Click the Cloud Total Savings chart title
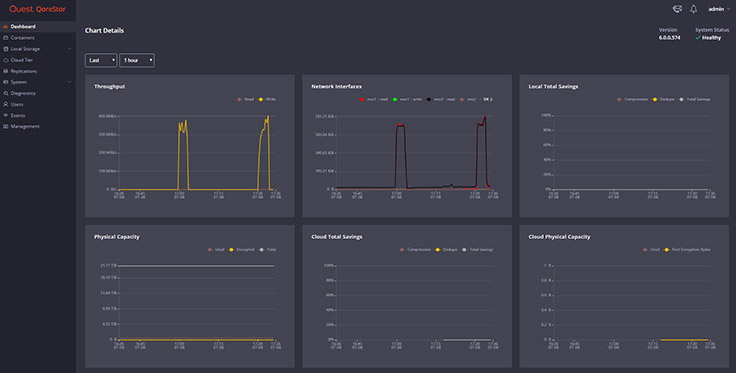Viewport: 736px width, 373px height. click(x=337, y=237)
